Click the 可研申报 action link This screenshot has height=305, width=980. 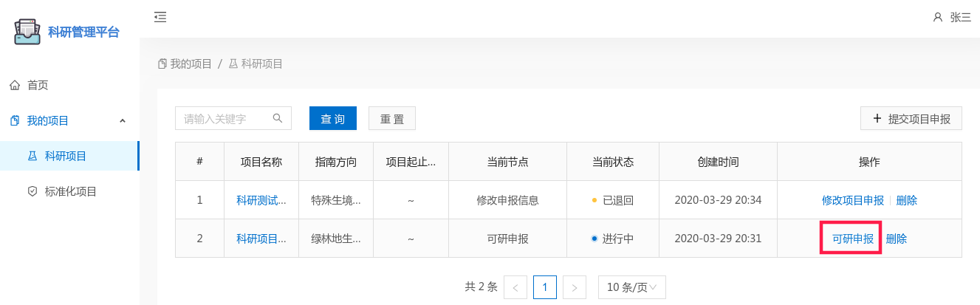coord(852,239)
